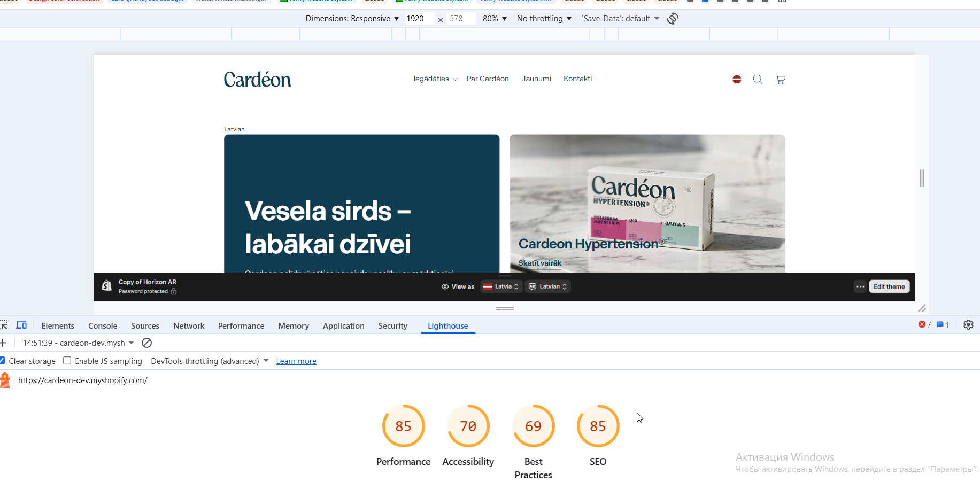Open the Jaunumi nav link
Viewport: 980px width, 497px height.
point(536,79)
